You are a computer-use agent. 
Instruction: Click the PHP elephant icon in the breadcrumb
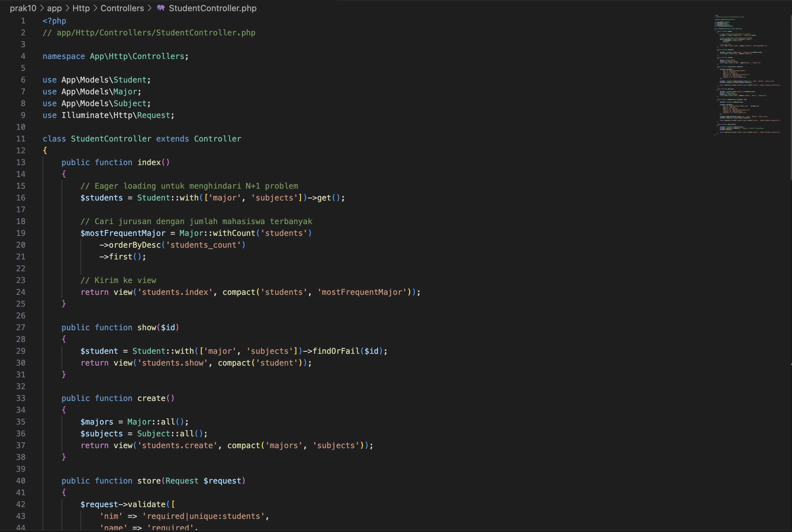pyautogui.click(x=161, y=8)
